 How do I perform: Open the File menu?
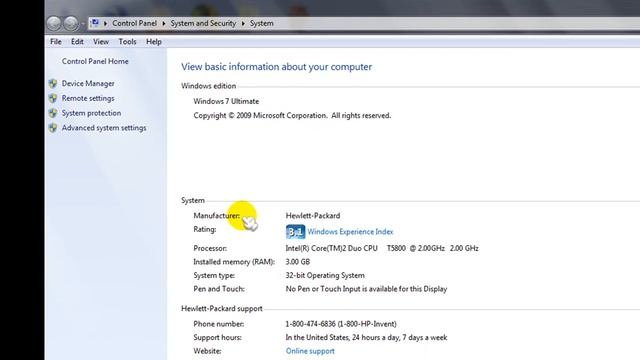point(56,42)
